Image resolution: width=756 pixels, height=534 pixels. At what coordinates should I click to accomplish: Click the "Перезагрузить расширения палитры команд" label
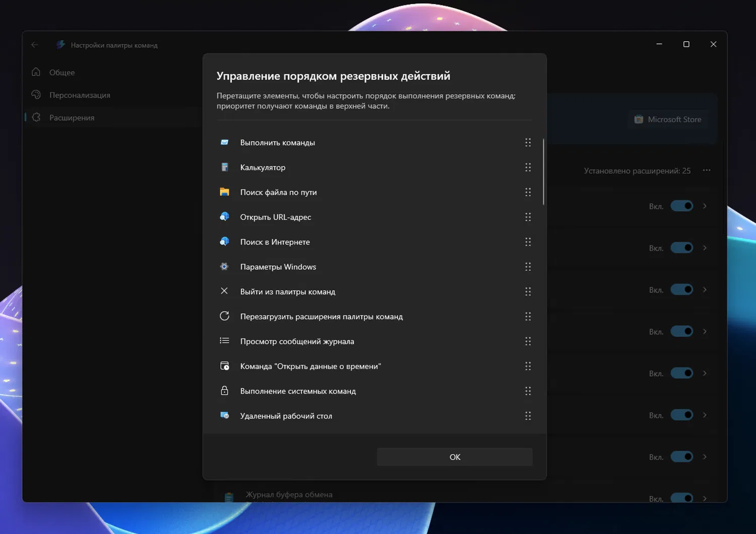322,317
